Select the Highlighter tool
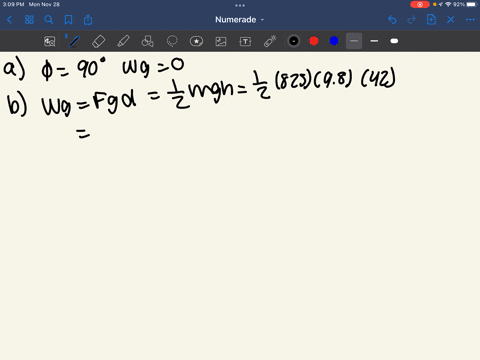The image size is (480, 360). coord(123,41)
